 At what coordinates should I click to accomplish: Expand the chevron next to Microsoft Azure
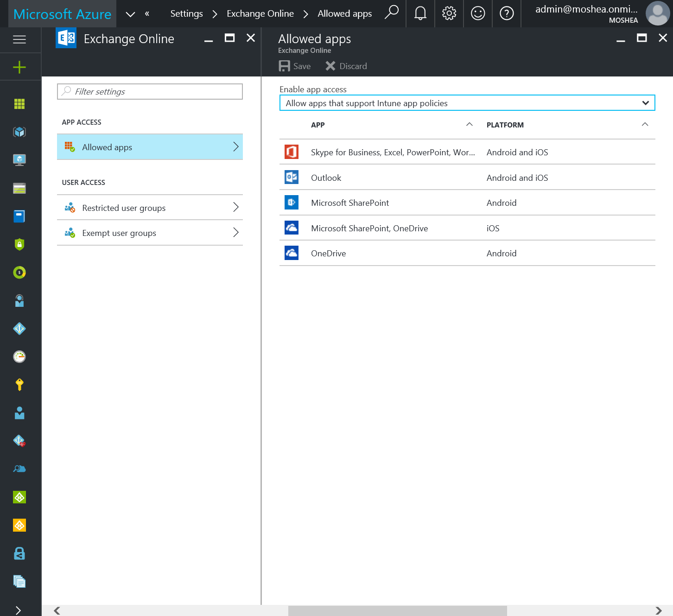coord(130,14)
